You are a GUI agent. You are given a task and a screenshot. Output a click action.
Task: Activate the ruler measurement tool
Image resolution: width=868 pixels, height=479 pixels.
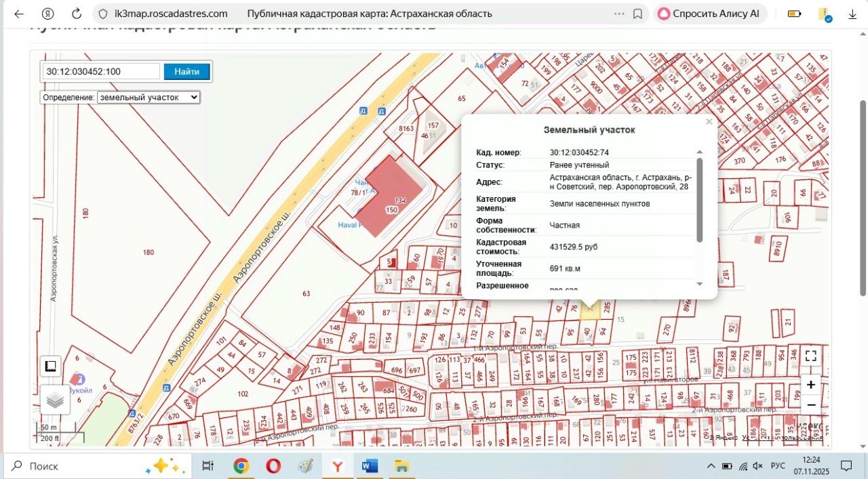pos(50,367)
